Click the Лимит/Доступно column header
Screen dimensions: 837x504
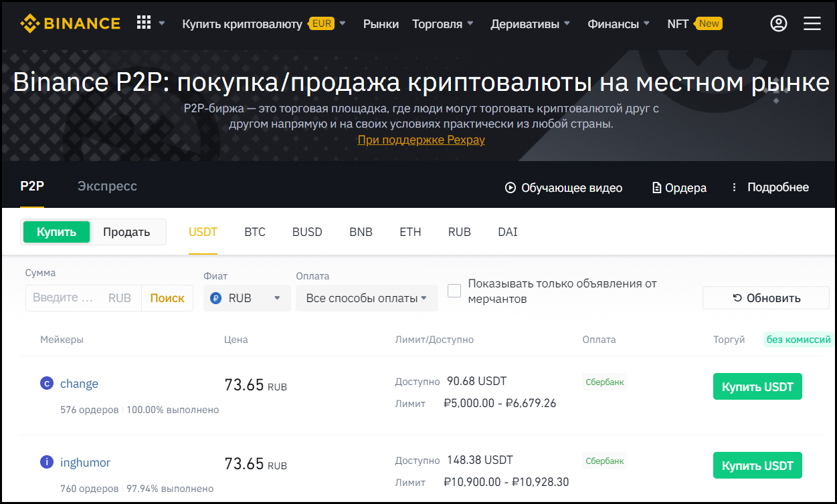click(434, 340)
